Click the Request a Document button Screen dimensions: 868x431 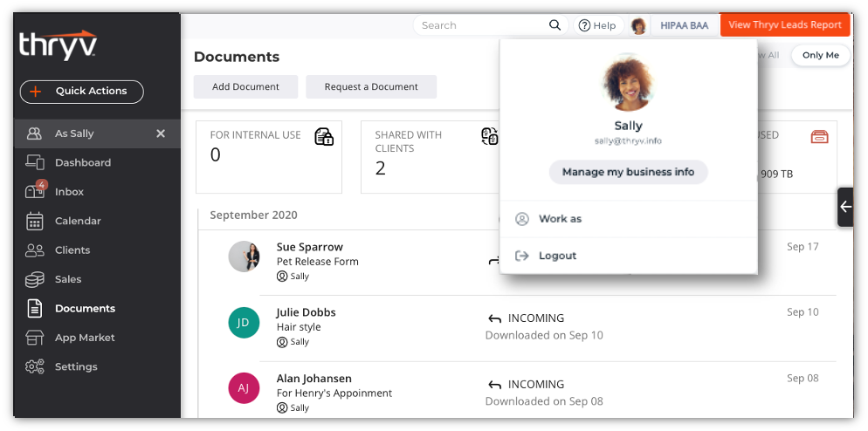click(371, 87)
